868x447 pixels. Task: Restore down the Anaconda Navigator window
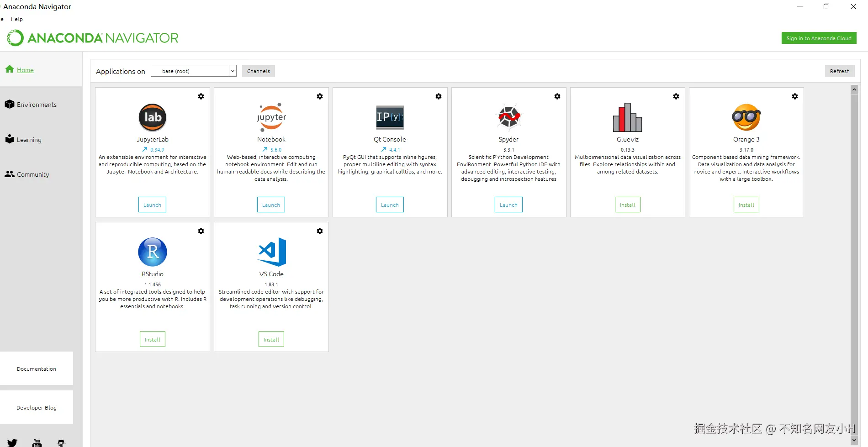pos(826,6)
